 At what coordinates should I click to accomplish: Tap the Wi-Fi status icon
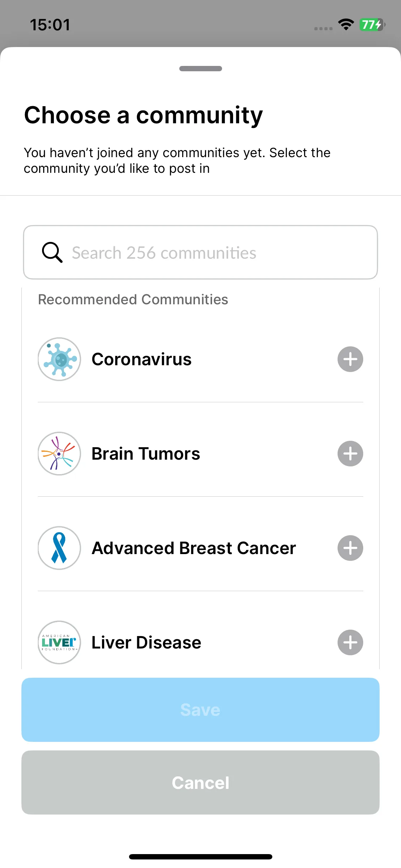(x=346, y=25)
